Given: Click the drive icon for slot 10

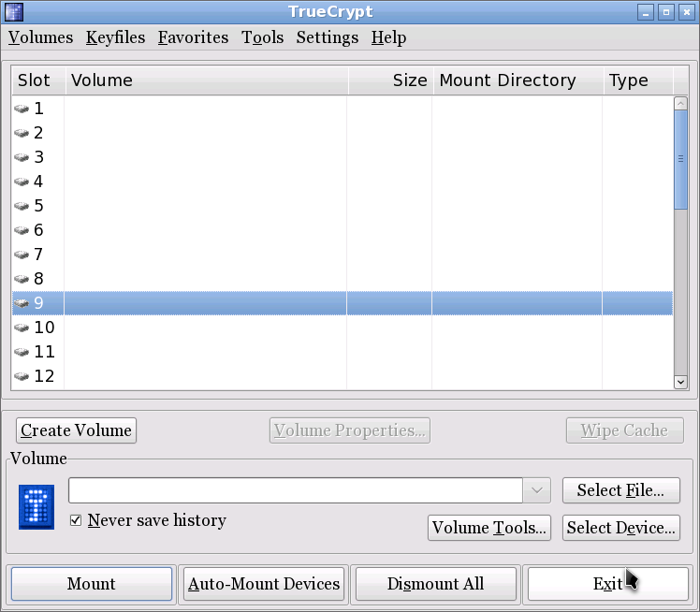Looking at the screenshot, I should click(x=22, y=328).
